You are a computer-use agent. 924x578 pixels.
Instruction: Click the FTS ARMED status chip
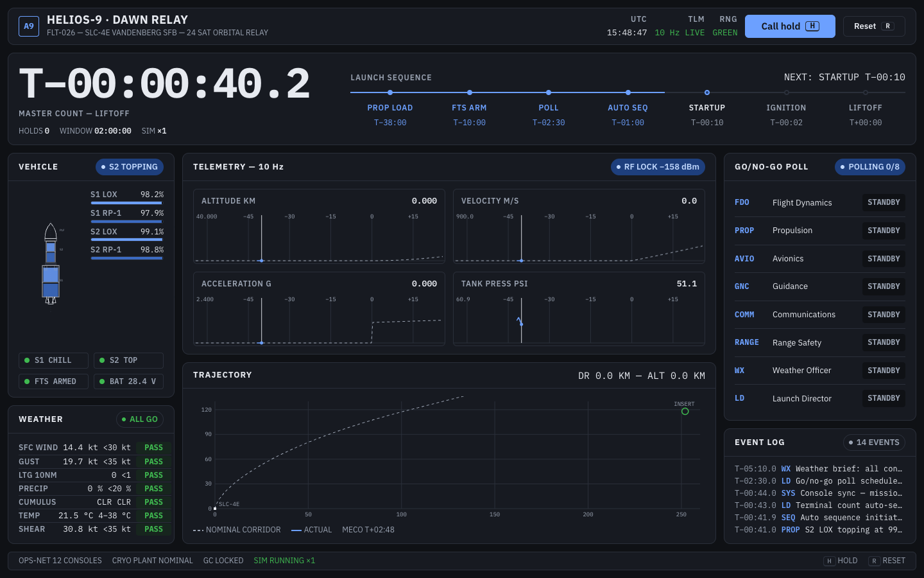[x=53, y=381]
